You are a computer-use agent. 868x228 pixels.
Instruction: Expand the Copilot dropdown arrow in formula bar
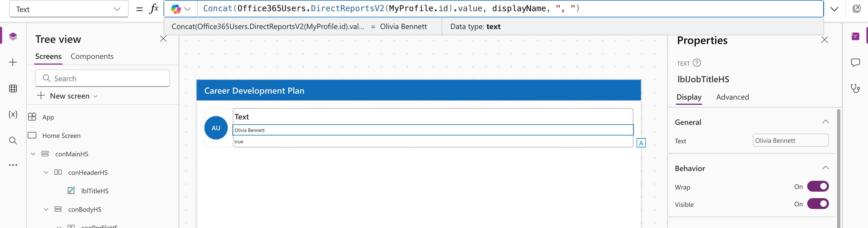click(187, 9)
